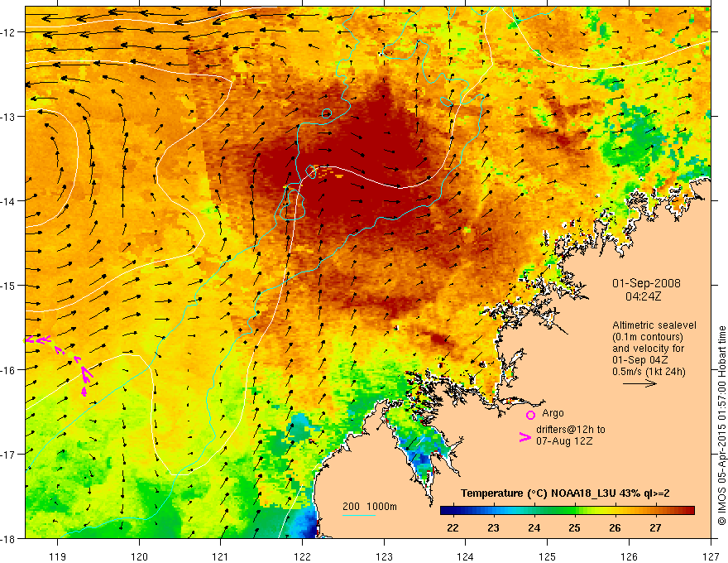
Task: Click the "01-Sep-2008" date label
Action: [646, 283]
